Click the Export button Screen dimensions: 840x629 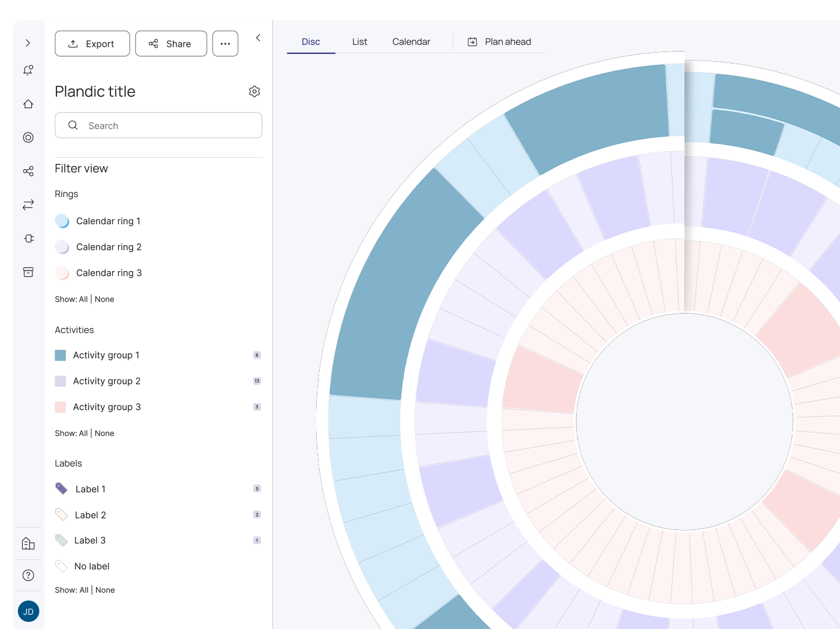(x=92, y=44)
